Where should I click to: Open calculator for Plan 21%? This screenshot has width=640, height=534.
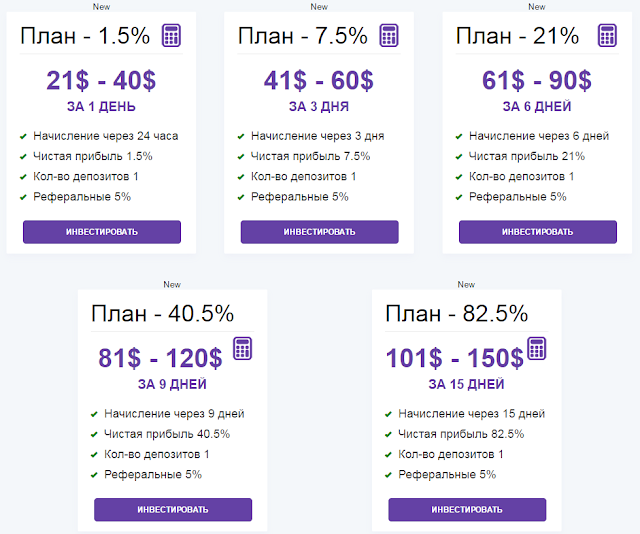pyautogui.click(x=607, y=36)
